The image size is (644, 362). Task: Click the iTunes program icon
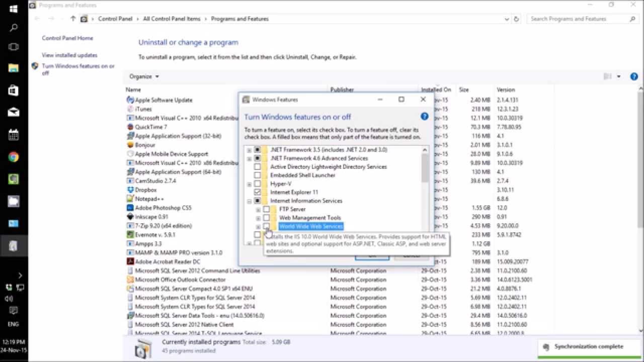(130, 109)
